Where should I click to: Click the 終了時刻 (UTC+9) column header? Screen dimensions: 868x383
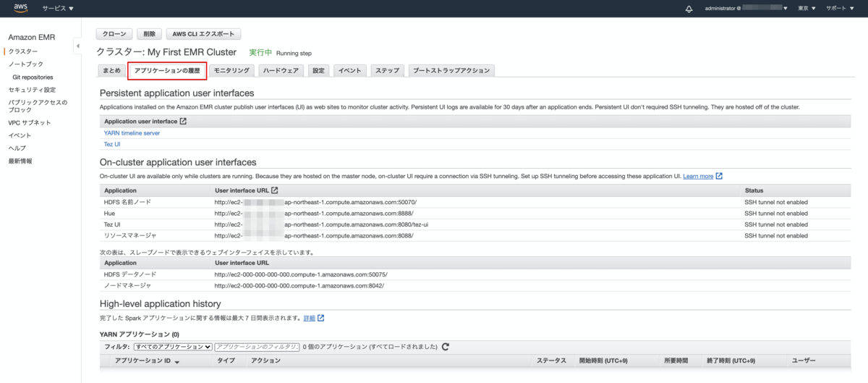click(x=731, y=361)
